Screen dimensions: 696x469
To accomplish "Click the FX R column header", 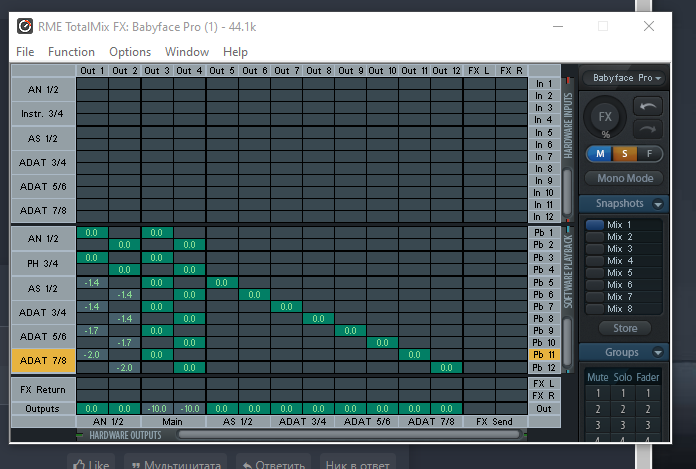I will pos(511,71).
